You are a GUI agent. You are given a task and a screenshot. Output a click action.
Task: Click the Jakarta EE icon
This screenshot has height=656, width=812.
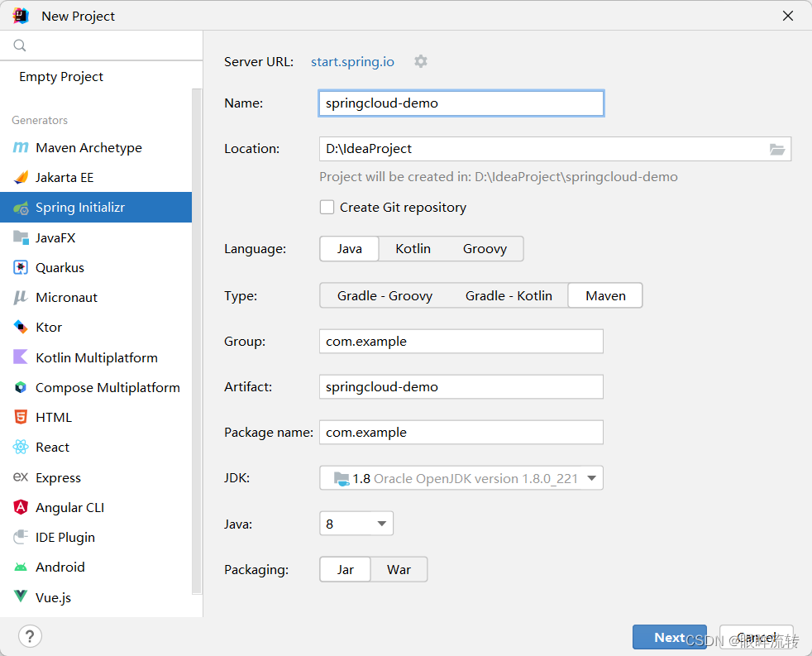[x=20, y=178]
